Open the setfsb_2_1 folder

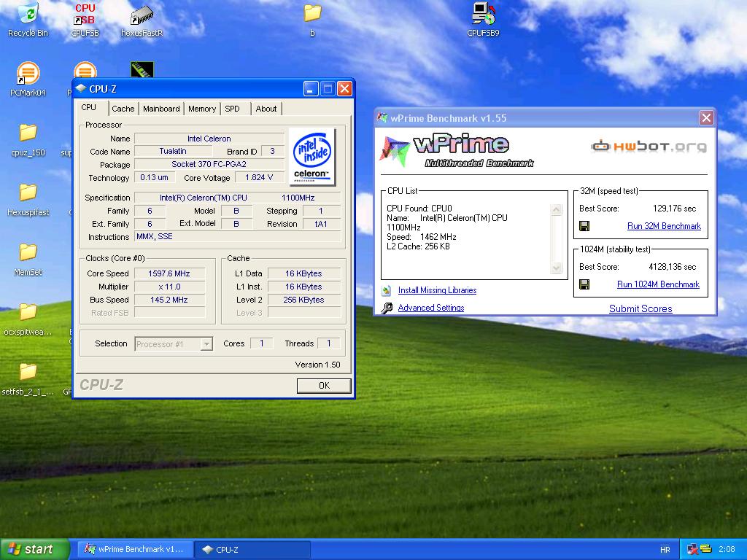click(28, 379)
